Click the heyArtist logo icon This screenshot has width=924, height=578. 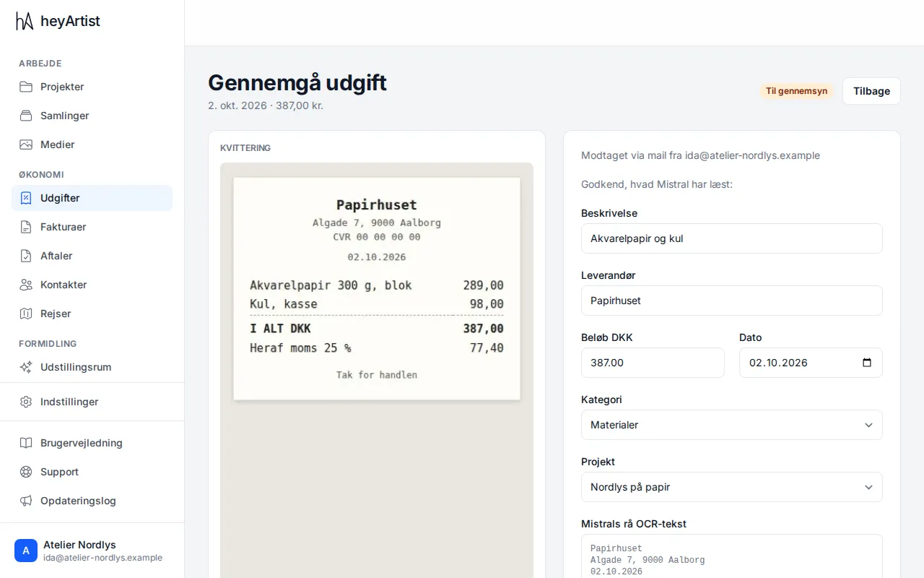point(25,21)
